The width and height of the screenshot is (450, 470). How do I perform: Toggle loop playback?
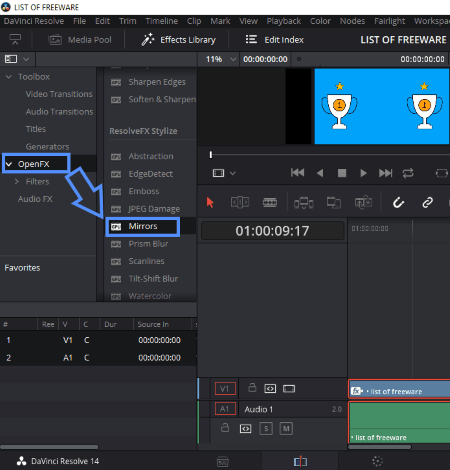(408, 173)
